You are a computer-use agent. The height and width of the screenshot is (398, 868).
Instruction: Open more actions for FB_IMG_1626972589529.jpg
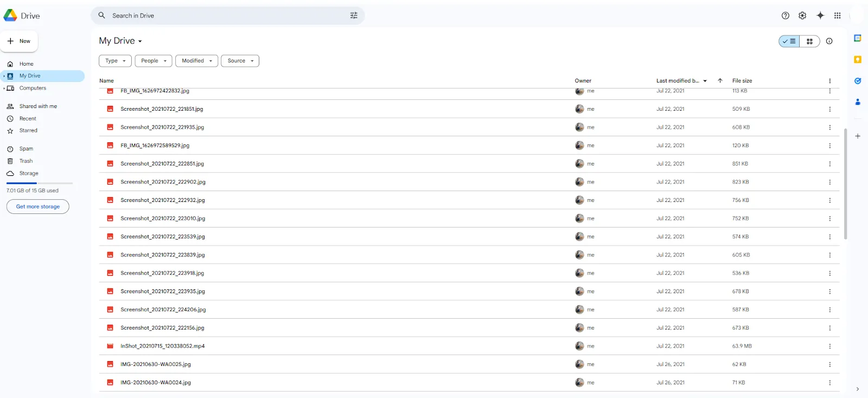pyautogui.click(x=829, y=146)
